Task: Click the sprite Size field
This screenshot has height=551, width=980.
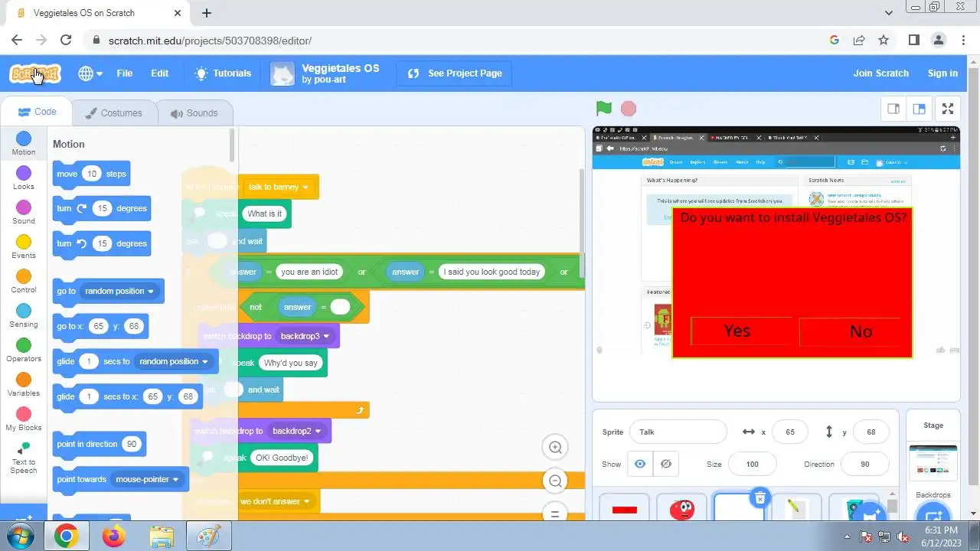Action: (x=752, y=464)
